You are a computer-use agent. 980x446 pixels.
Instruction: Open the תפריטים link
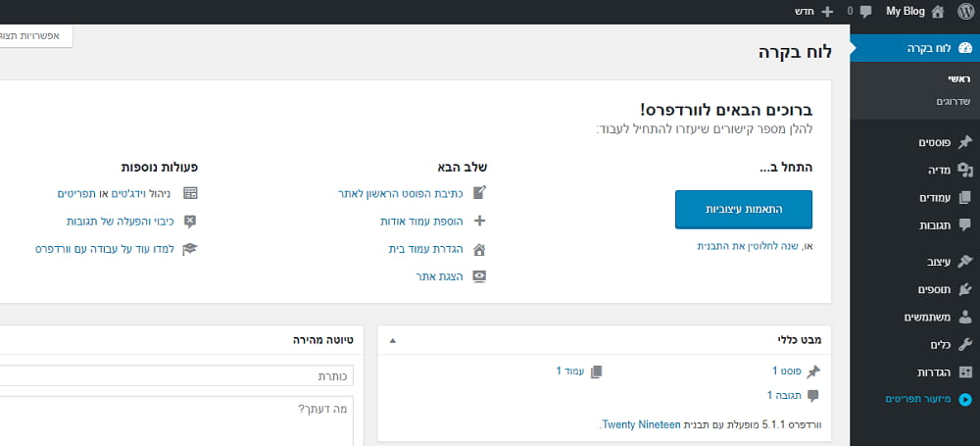[x=78, y=193]
